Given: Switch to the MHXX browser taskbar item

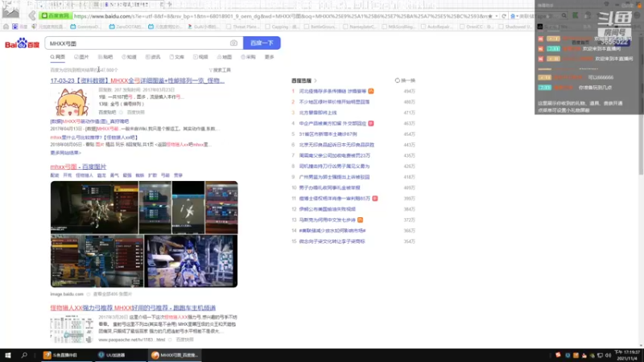Looking at the screenshot, I should coord(175,355).
